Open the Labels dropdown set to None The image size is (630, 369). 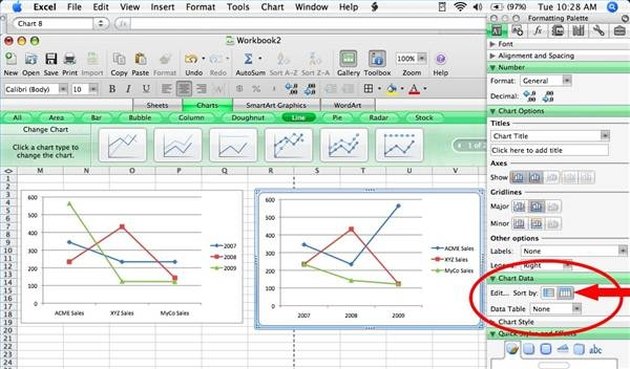point(574,251)
